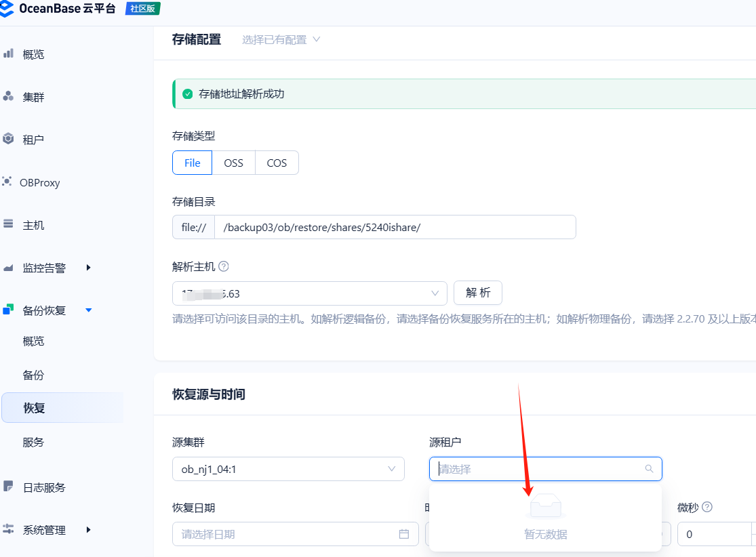Click the 日志服务 log icon
The height and width of the screenshot is (557, 756).
[x=8, y=486]
